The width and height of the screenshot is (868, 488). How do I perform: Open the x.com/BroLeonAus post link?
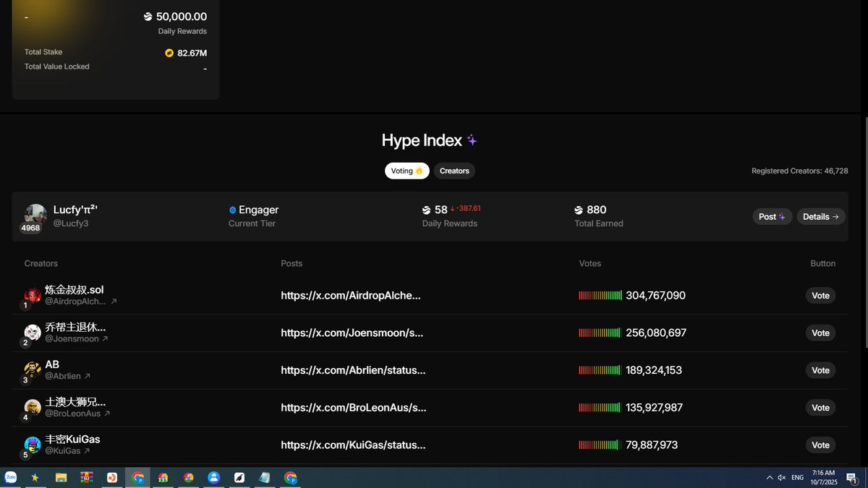(354, 408)
